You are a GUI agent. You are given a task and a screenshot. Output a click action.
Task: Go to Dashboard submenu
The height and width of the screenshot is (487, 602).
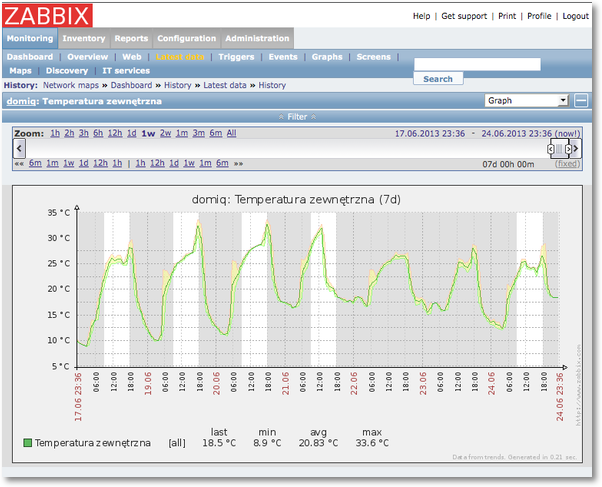[x=30, y=57]
